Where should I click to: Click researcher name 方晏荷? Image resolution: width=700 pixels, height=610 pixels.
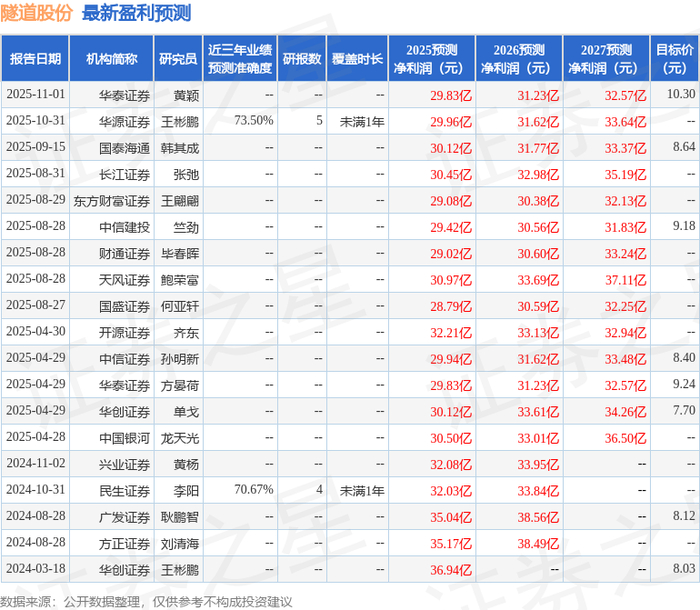[x=179, y=385]
